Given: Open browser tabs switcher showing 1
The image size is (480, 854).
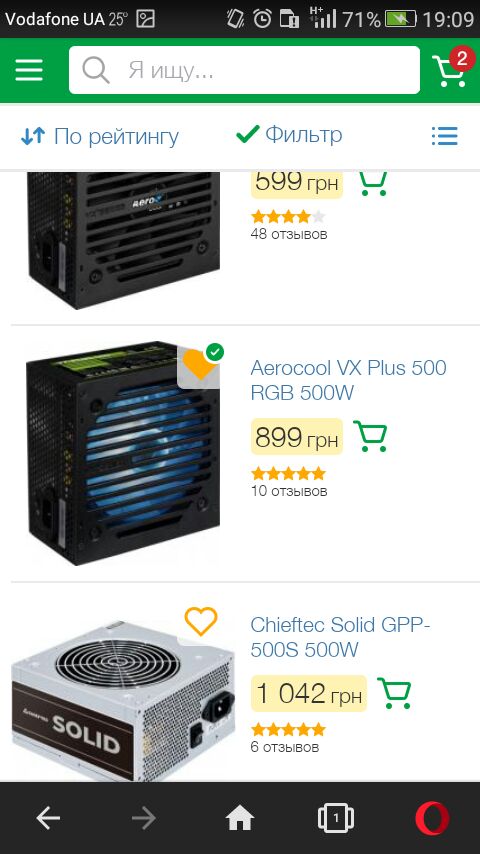Looking at the screenshot, I should pos(336,818).
